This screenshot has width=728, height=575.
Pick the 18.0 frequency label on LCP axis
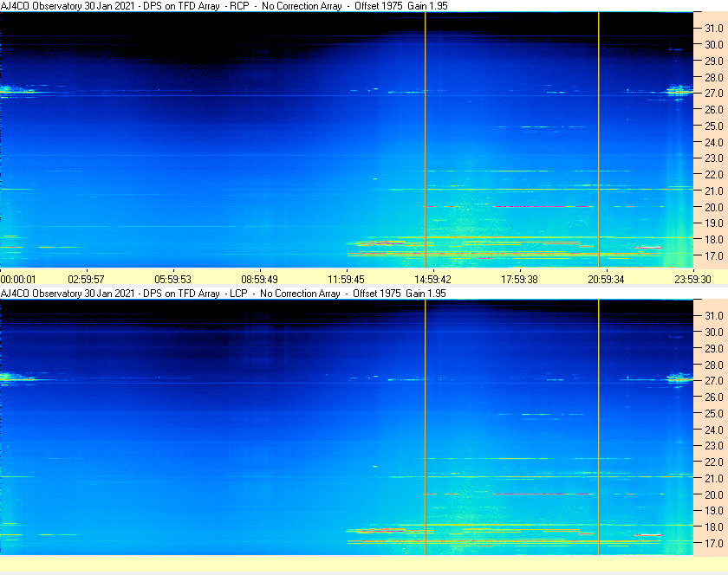[714, 527]
